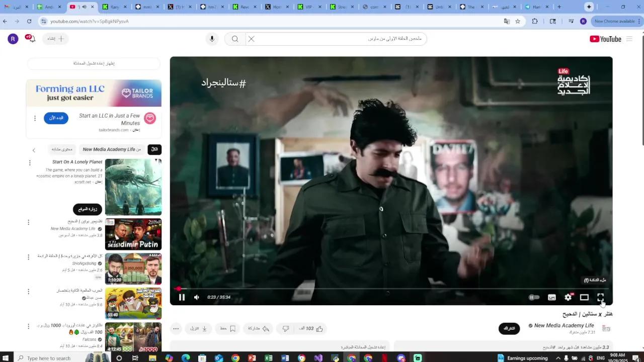Click the channel avatar beside the channel name
644x362 pixels.
coord(606,328)
